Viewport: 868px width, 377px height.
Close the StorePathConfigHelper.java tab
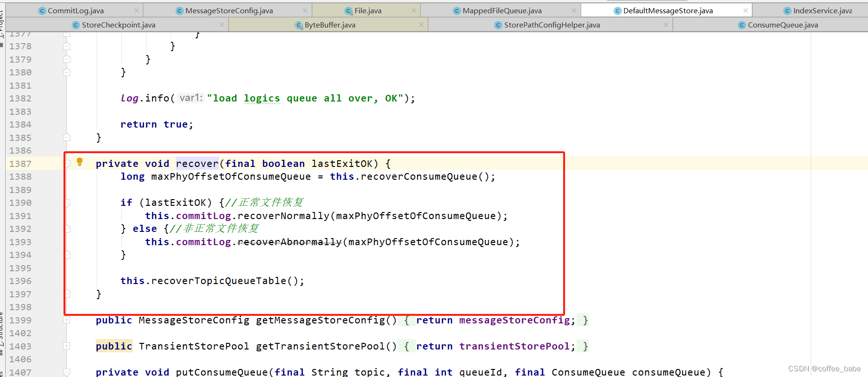point(666,25)
